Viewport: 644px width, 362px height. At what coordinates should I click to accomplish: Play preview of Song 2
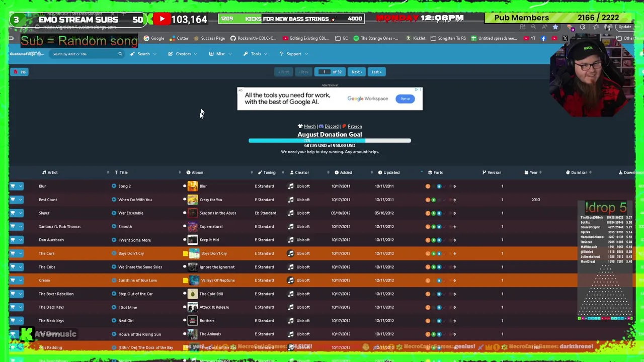click(114, 186)
